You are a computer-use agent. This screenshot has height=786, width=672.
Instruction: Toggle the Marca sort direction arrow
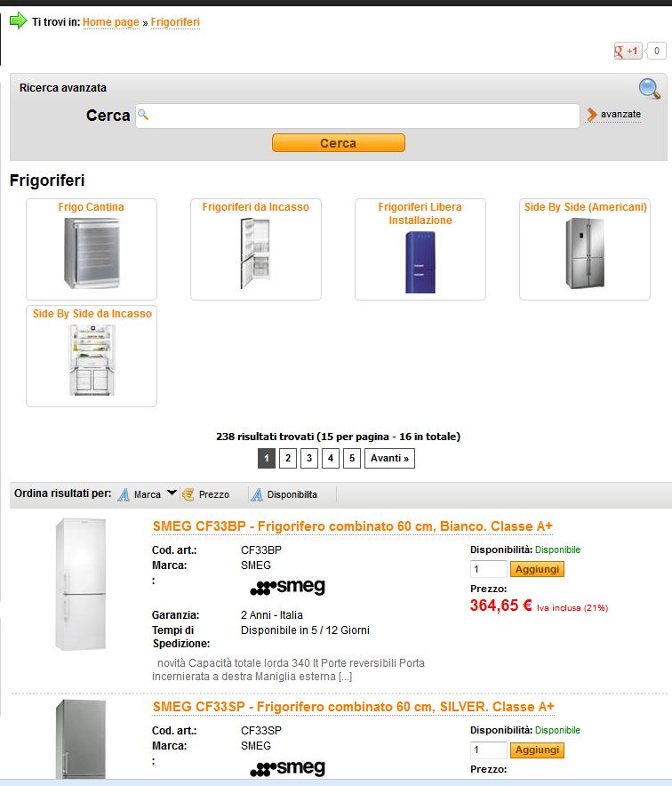[x=172, y=493]
